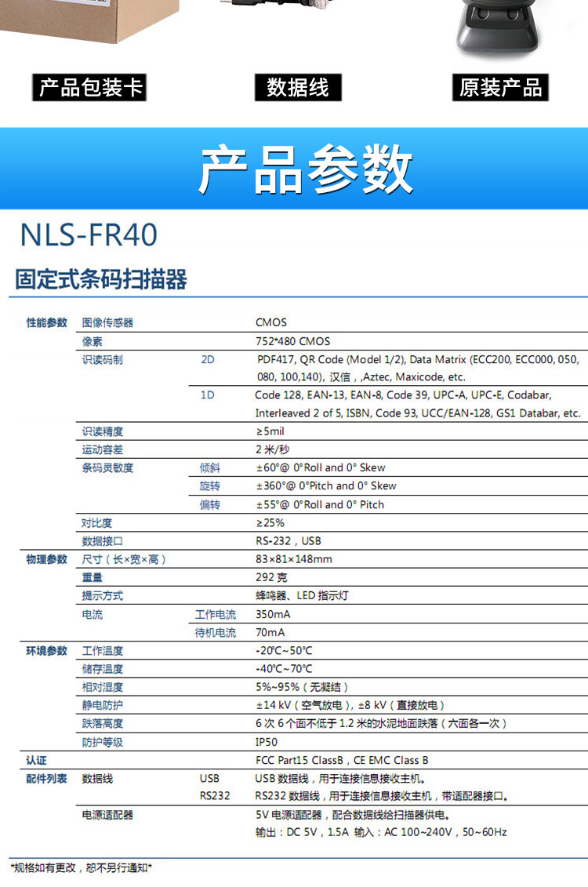Click the 数据线 black label

[x=298, y=88]
